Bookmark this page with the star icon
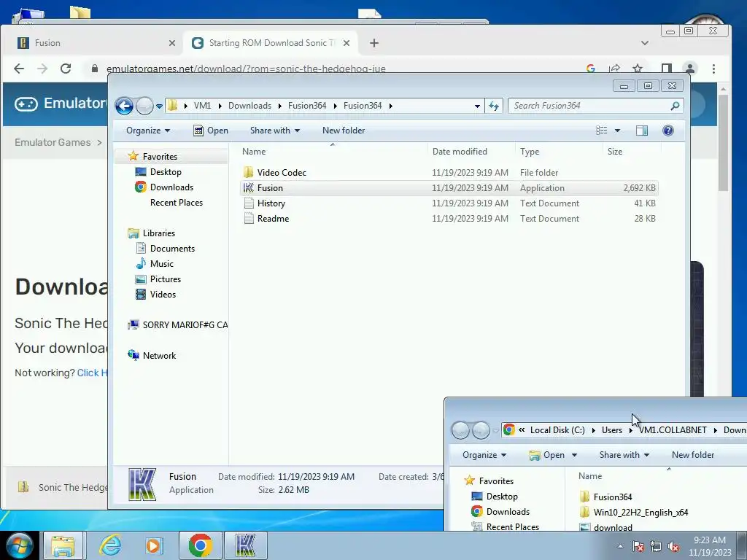 [638, 69]
